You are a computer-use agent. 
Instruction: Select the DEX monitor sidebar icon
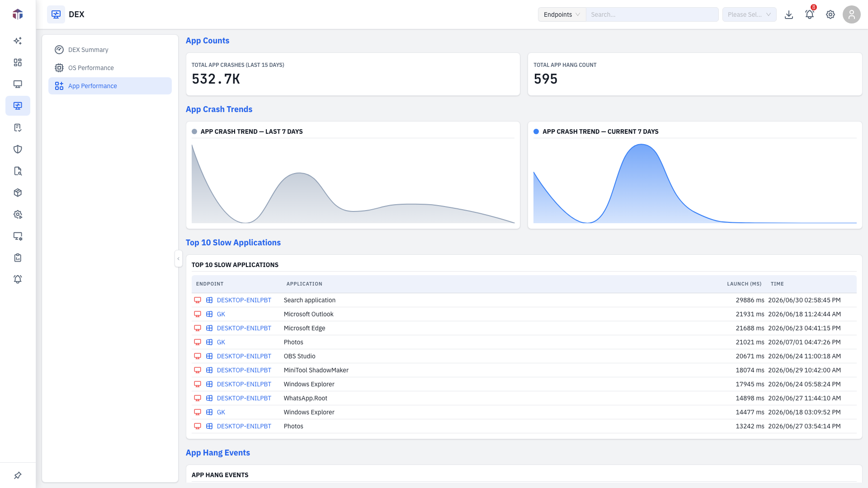coord(18,106)
